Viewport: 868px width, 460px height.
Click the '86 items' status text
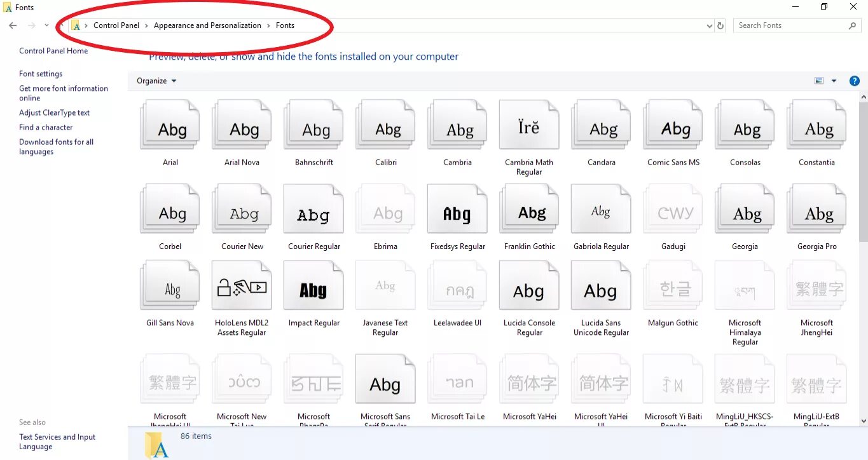click(x=196, y=436)
